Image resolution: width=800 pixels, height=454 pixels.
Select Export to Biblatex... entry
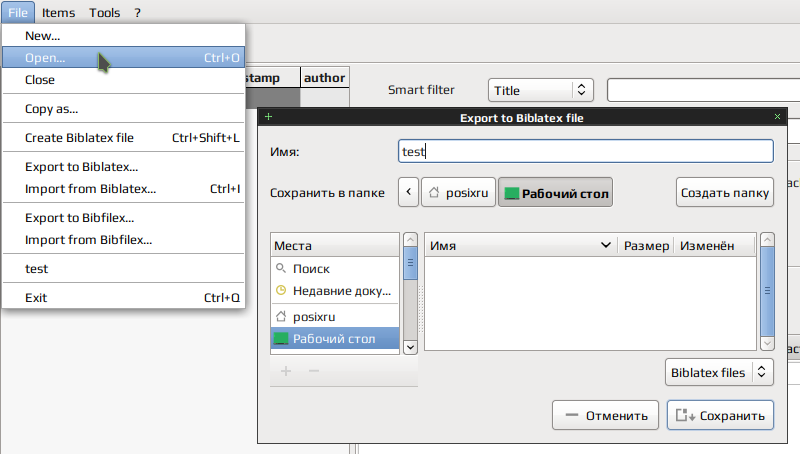tap(123, 167)
